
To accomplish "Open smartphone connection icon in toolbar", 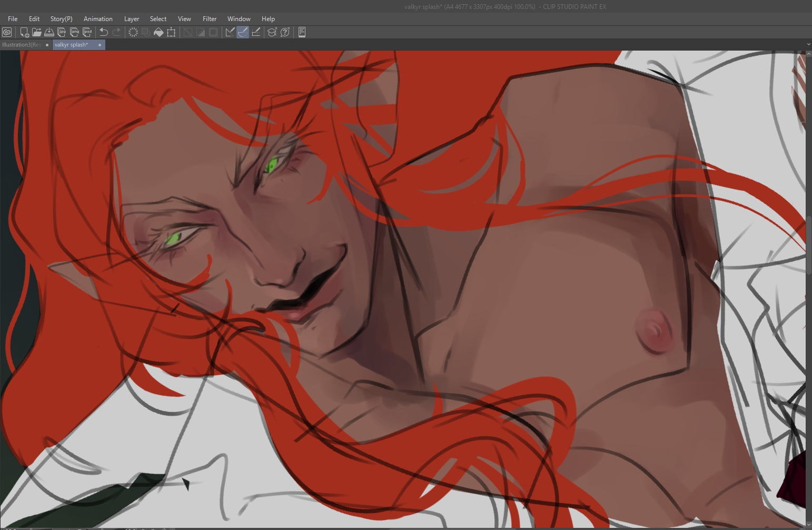I will (302, 32).
